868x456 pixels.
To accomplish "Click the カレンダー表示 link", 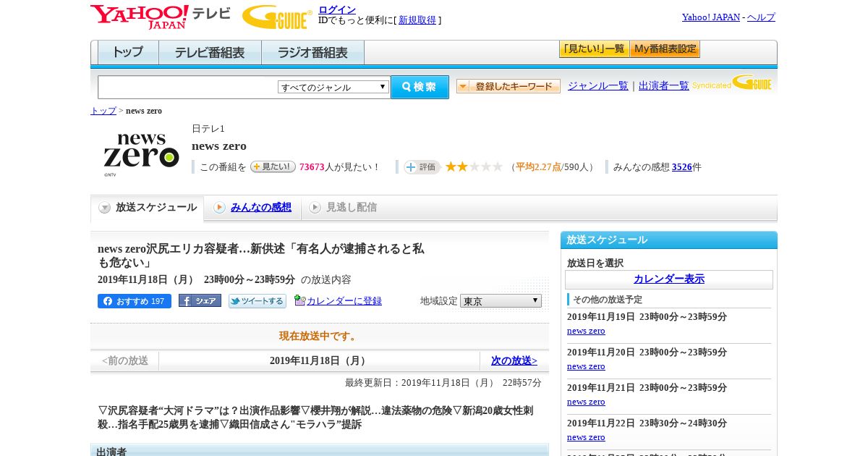I will coord(669,279).
